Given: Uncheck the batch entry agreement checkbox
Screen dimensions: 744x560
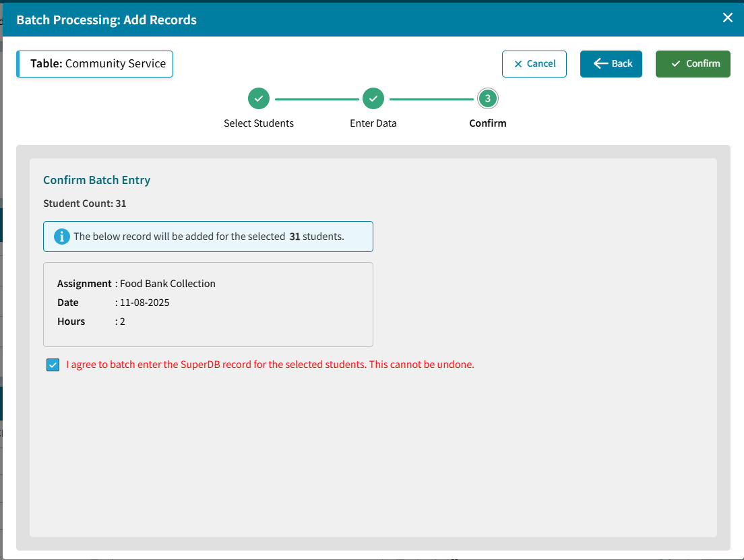Looking at the screenshot, I should (53, 365).
